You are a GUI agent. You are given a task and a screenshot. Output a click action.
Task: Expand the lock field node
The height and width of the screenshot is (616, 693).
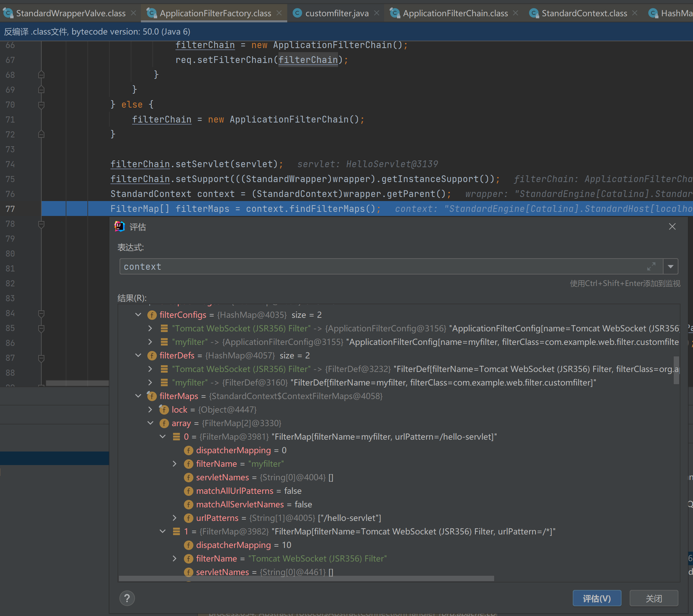(x=150, y=410)
